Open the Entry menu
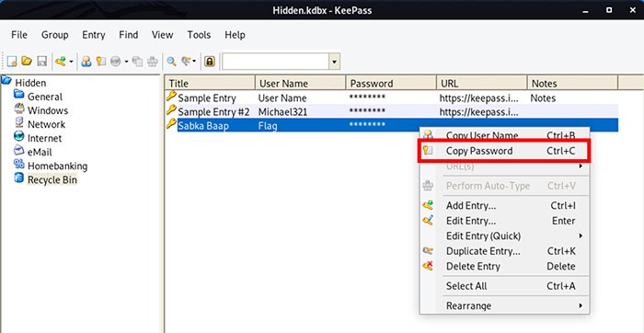Screen dimensions: 644x333 (94, 35)
